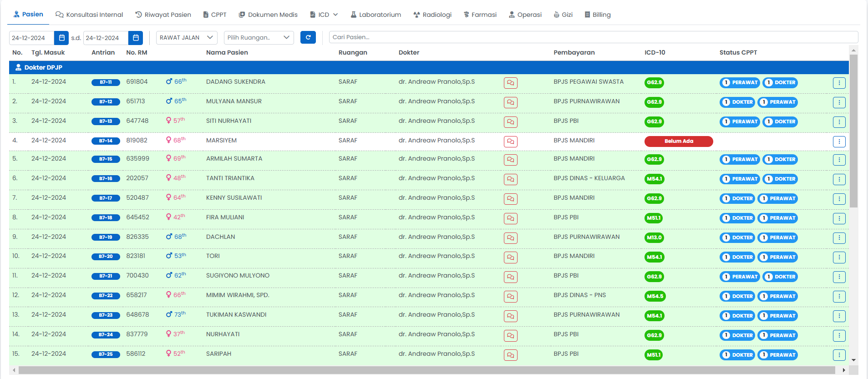Image resolution: width=868 pixels, height=379 pixels.
Task: Open the end date calendar picker
Action: (135, 38)
